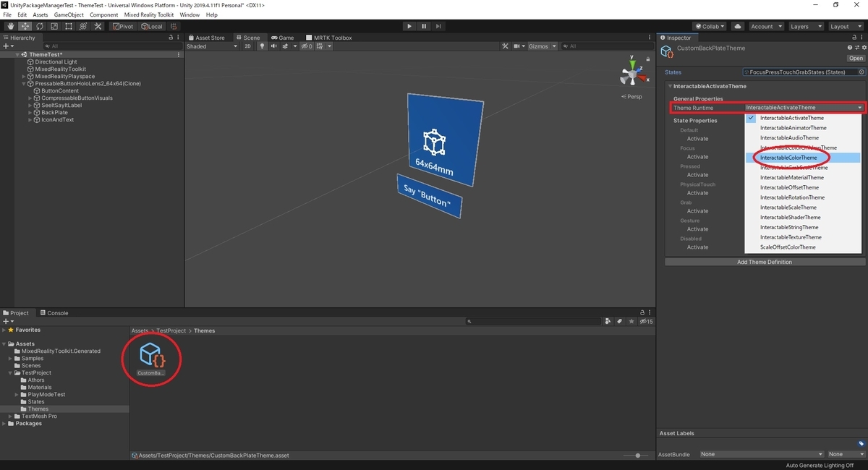Pause the editor playback
Screen dimensions: 868x470
(x=424, y=26)
